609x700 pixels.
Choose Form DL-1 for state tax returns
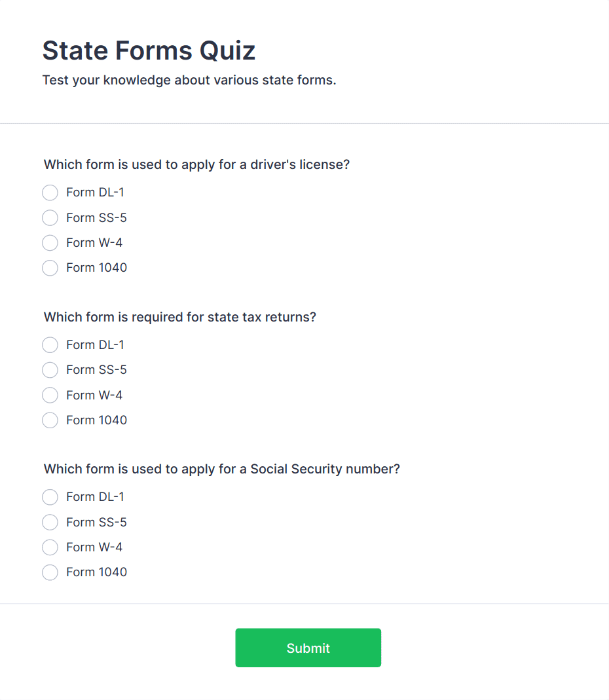click(x=50, y=345)
